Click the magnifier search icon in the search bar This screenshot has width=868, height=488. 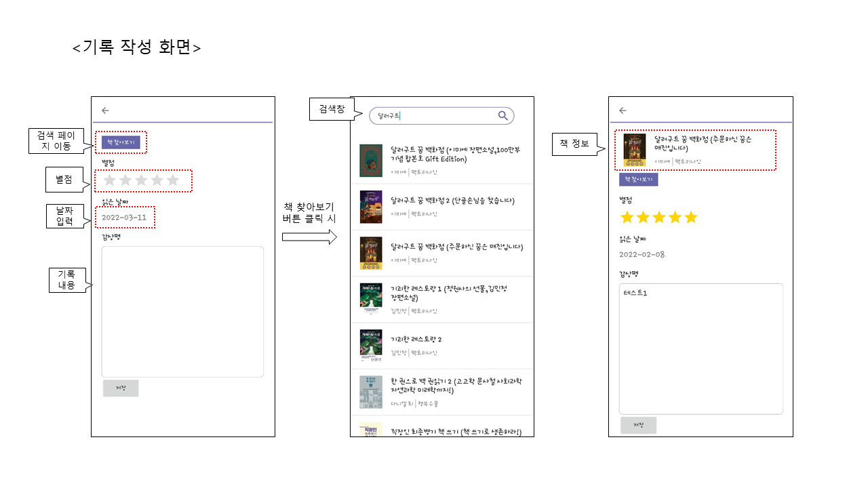(503, 116)
